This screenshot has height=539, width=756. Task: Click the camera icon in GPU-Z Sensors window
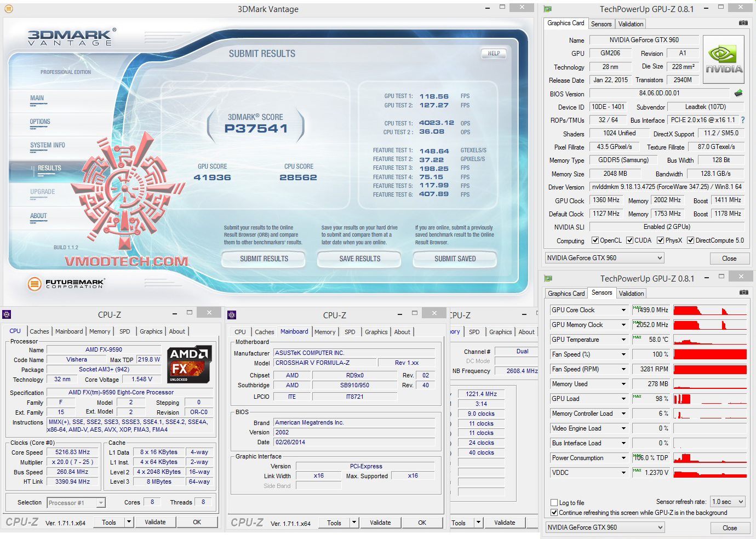[743, 293]
